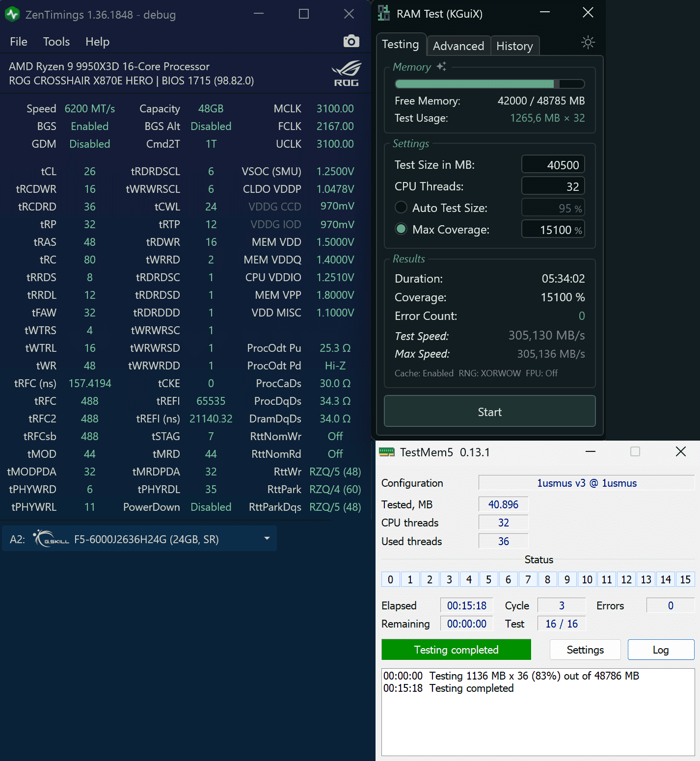Image resolution: width=700 pixels, height=761 pixels.
Task: Click the Cache Enabled RNG XORWOW status line
Action: 476,373
